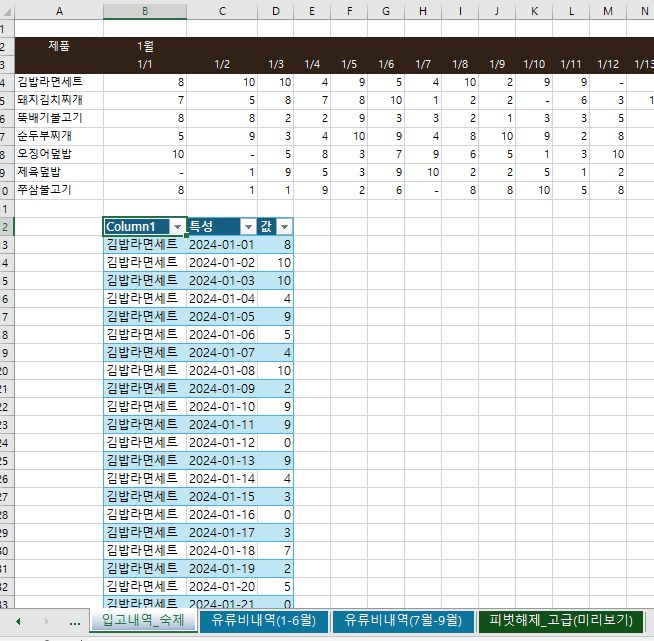Image resolution: width=654 pixels, height=641 pixels.
Task: Click the 1/1 value 10 for 오징어덮밥
Action: click(x=145, y=154)
